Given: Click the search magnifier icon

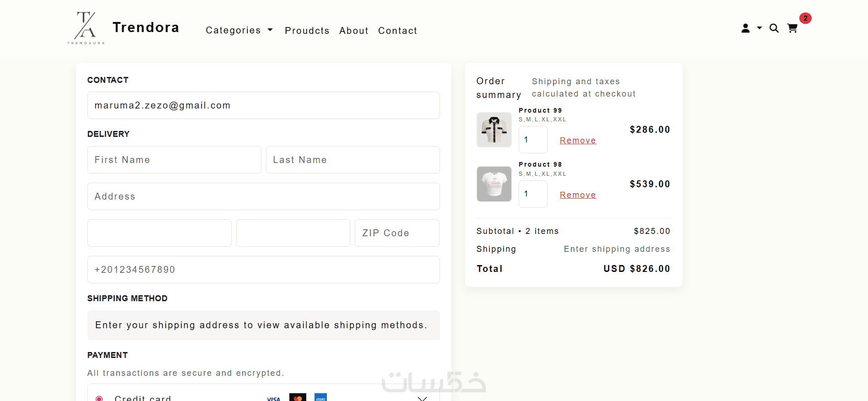Looking at the screenshot, I should click(774, 28).
